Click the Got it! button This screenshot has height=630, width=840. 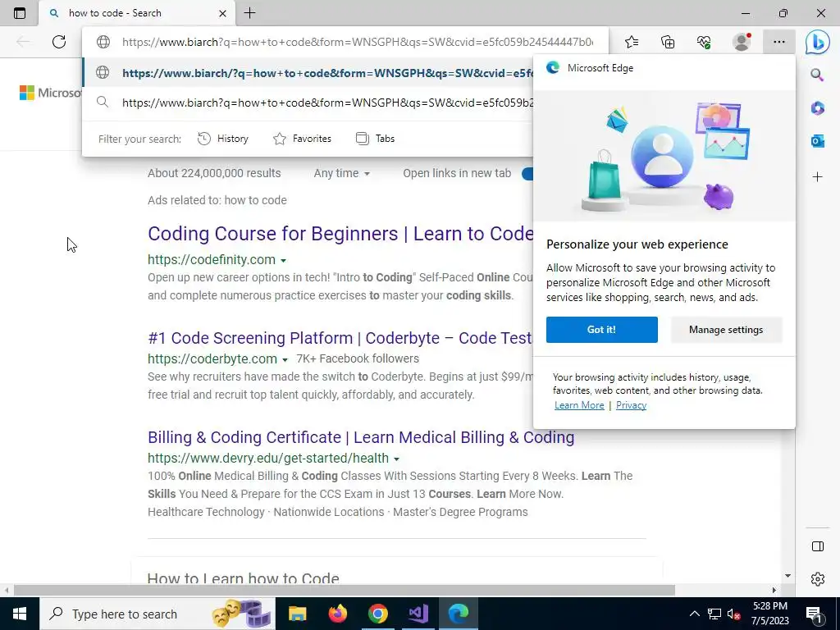[601, 330]
